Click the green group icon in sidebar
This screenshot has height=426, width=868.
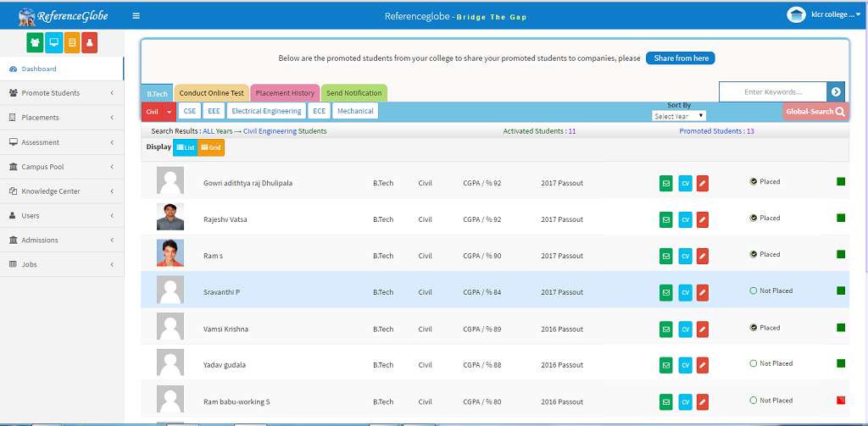35,41
